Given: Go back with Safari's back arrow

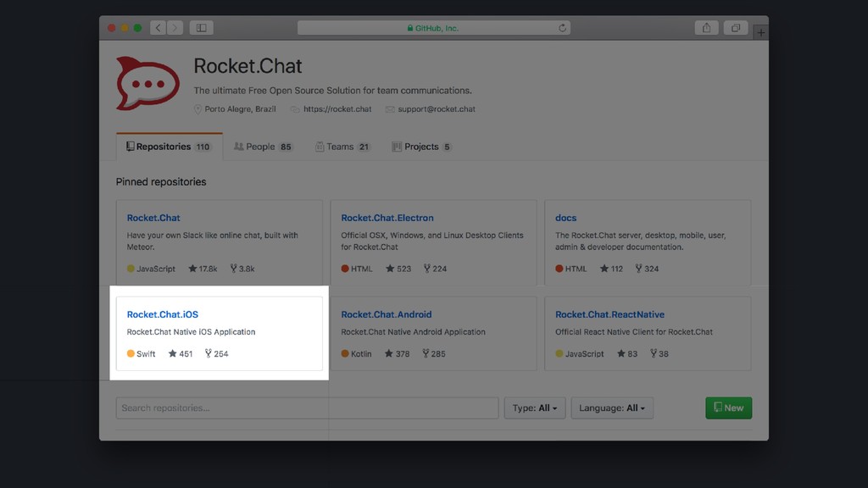Looking at the screenshot, I should (x=159, y=28).
